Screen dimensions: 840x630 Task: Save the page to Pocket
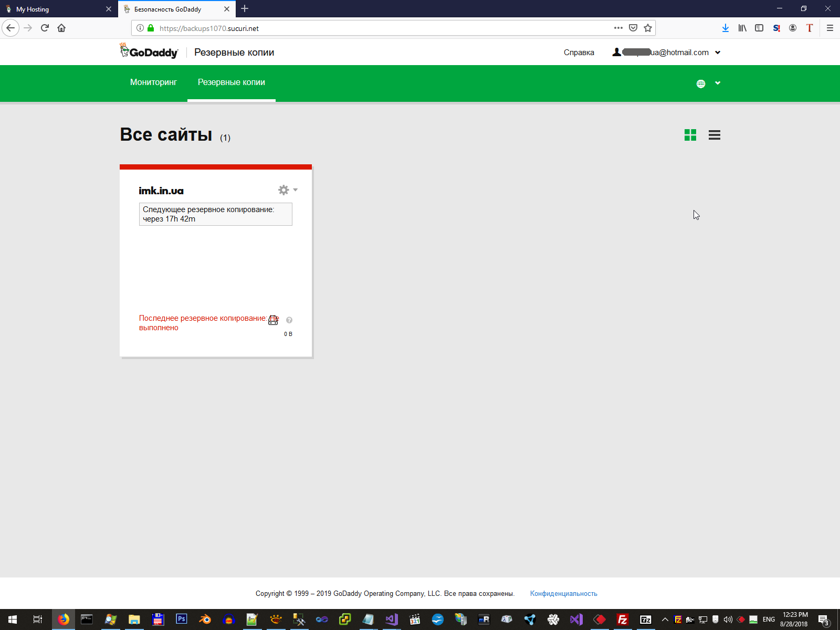633,28
